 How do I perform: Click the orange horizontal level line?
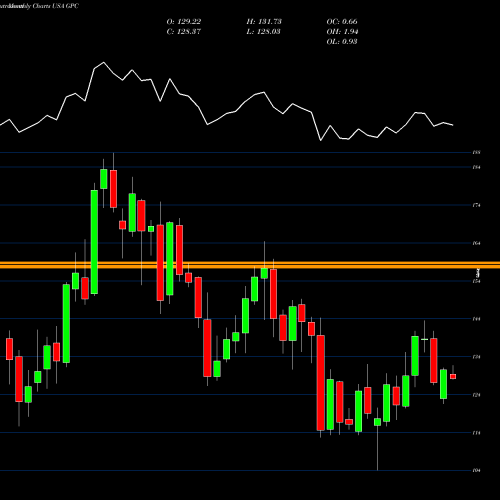250,265
